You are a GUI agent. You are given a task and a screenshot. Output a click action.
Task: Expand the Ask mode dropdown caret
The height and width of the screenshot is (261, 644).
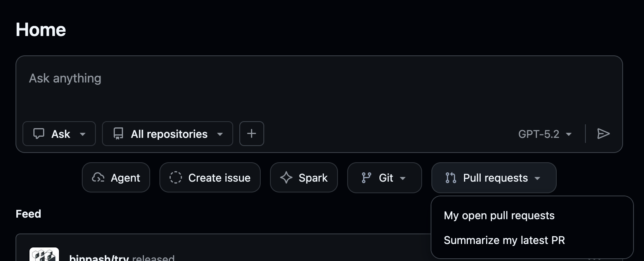pyautogui.click(x=83, y=134)
